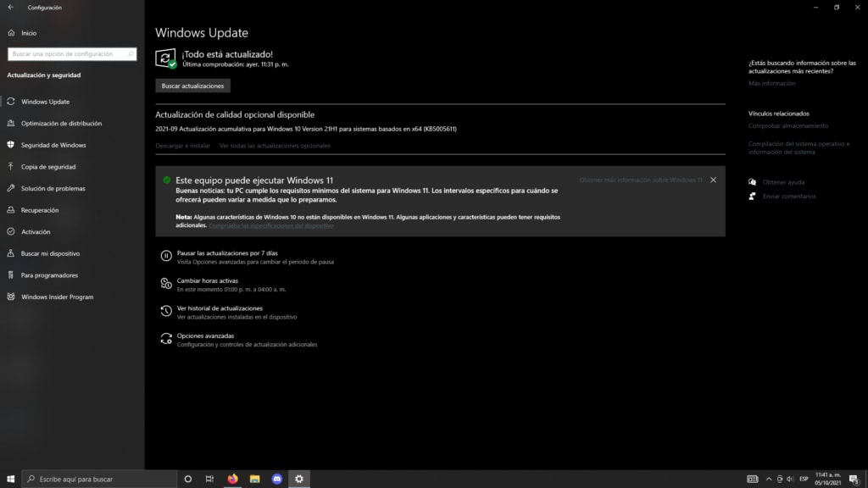Click the volume icon in tray
The width and height of the screenshot is (868, 488).
tap(790, 480)
